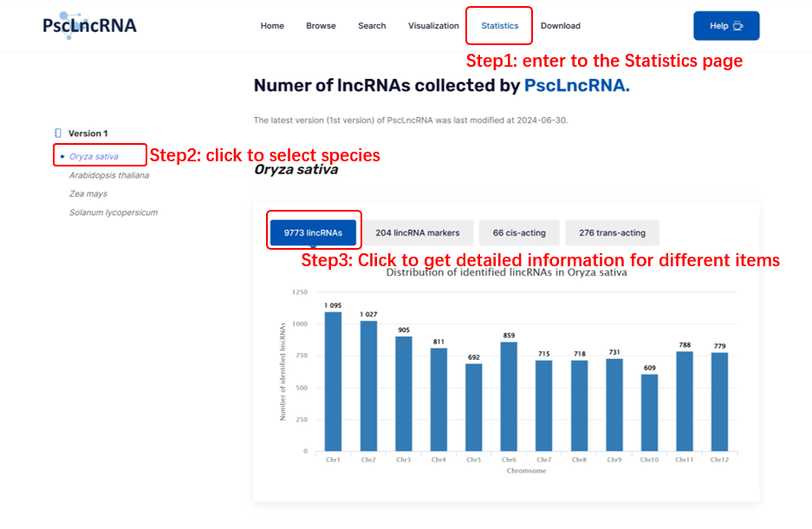The height and width of the screenshot is (529, 812).
Task: Select Arabidopsis thaliana species
Action: pyautogui.click(x=109, y=175)
